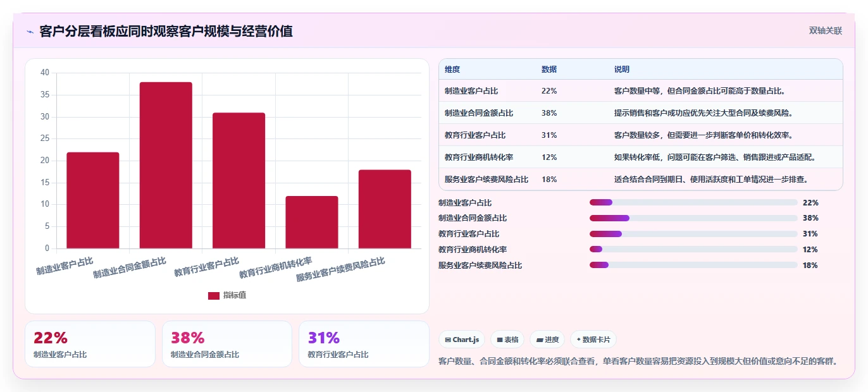Click the 服务业客户续费风险占比 progress bar
The width and height of the screenshot is (868, 392).
click(x=693, y=266)
